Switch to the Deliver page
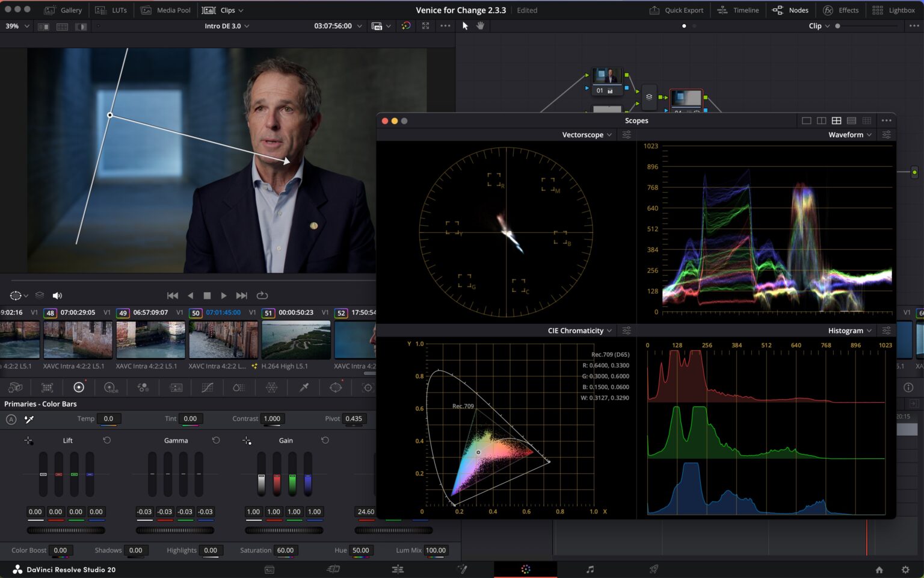 click(x=654, y=570)
